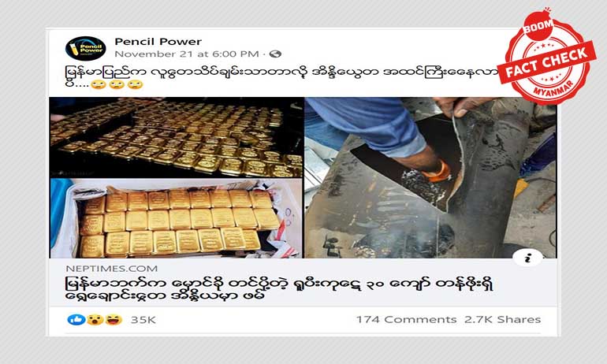Open the Pencil Power page name
Viewport: 607px width, 364px height.
[x=158, y=42]
